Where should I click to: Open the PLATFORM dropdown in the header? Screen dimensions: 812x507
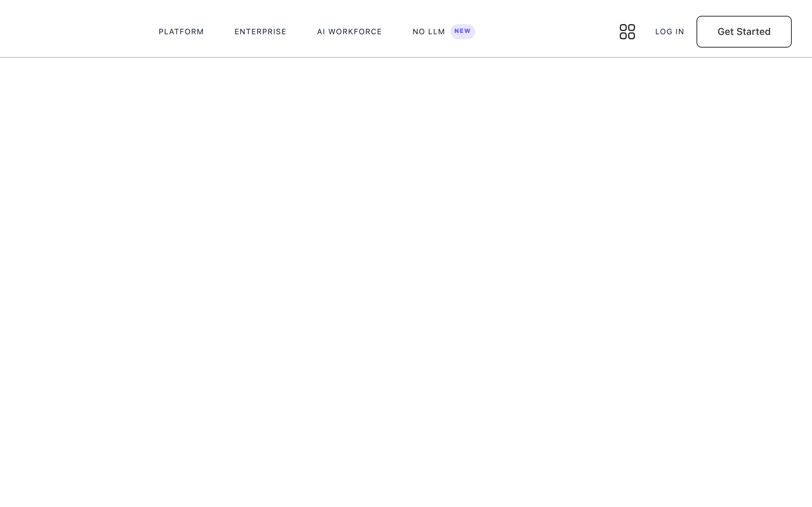click(181, 31)
